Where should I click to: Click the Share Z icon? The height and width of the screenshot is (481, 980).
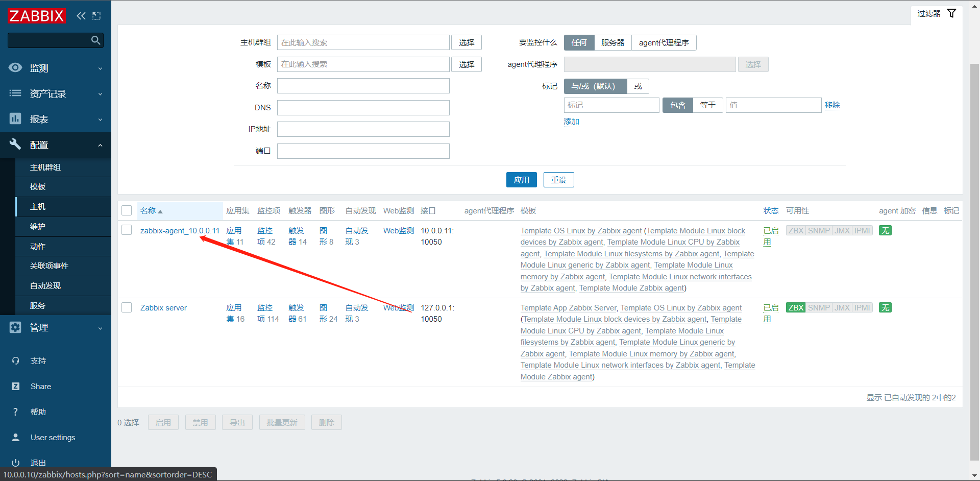pos(15,387)
